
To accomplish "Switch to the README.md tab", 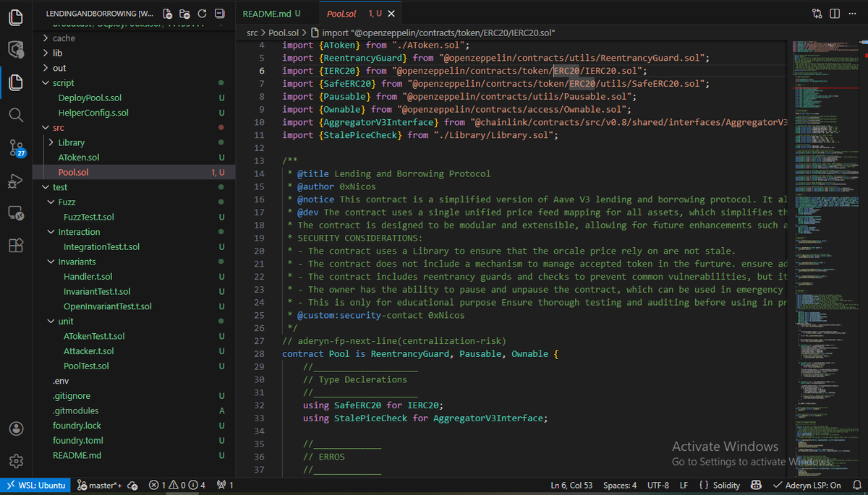I will [272, 14].
